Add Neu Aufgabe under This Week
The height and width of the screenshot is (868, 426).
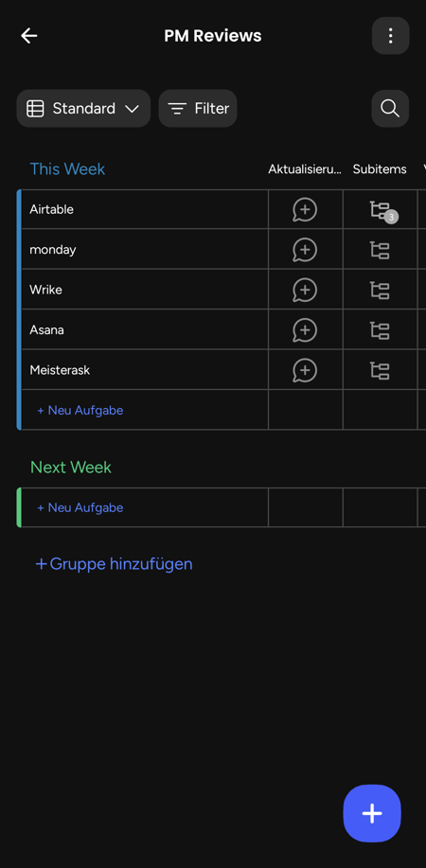(x=80, y=410)
